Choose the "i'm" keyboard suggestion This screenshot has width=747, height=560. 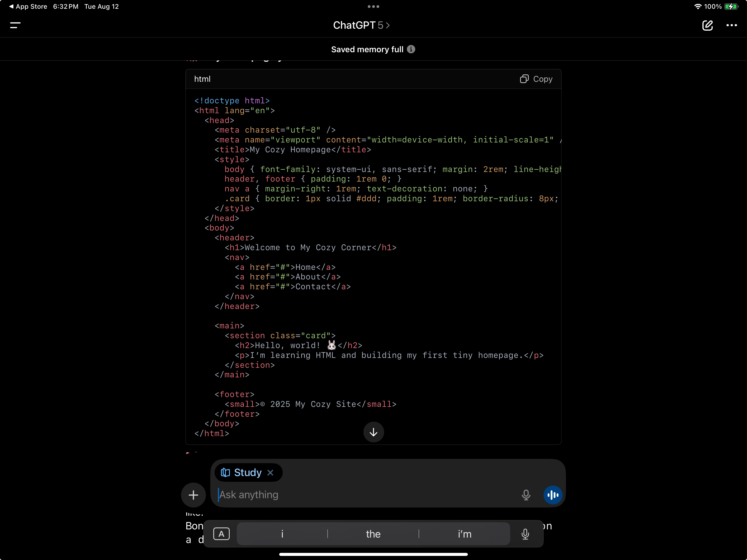pyautogui.click(x=464, y=534)
